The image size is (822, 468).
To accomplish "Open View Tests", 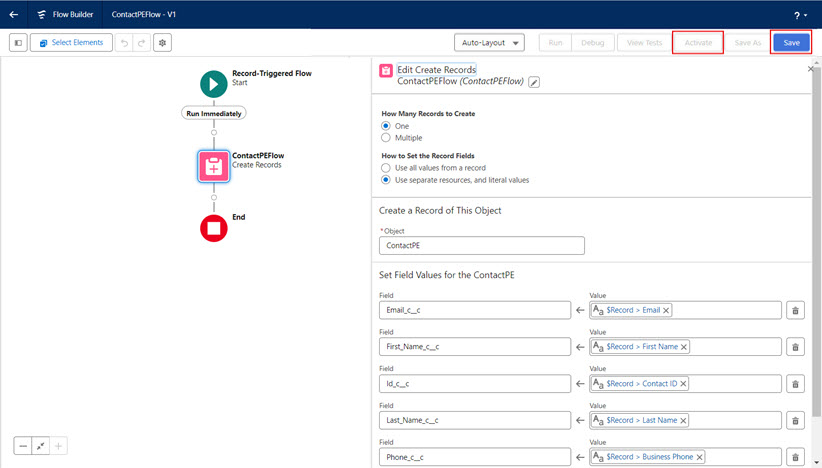I will point(644,43).
